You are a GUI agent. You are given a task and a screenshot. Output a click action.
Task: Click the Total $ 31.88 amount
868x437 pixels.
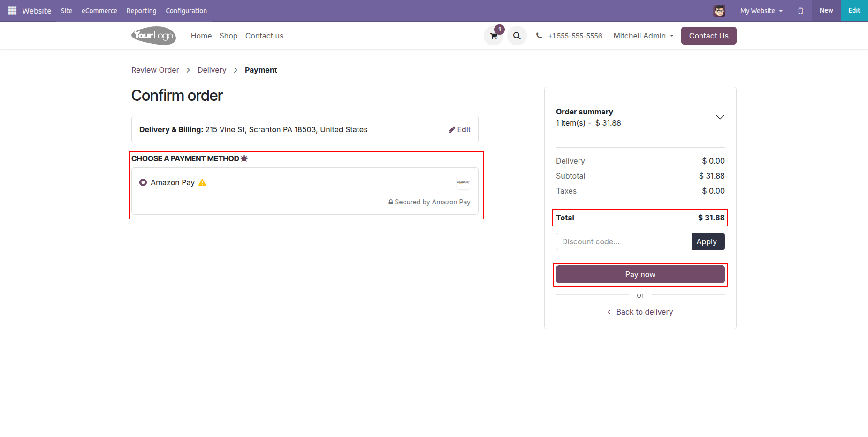pyautogui.click(x=711, y=218)
